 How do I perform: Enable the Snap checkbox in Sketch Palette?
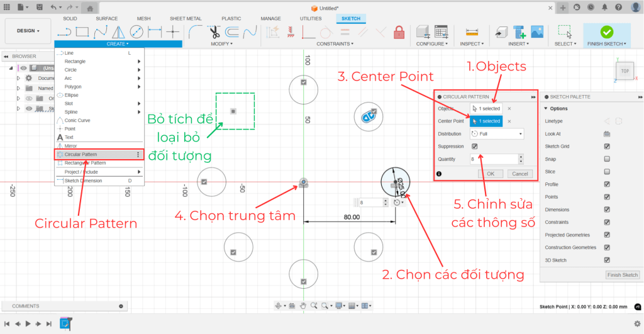pyautogui.click(x=607, y=159)
